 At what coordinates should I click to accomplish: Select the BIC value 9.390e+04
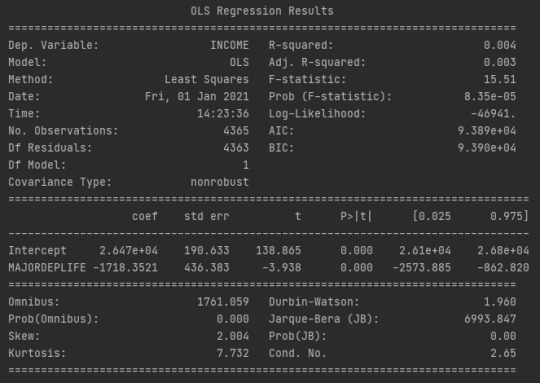487,148
